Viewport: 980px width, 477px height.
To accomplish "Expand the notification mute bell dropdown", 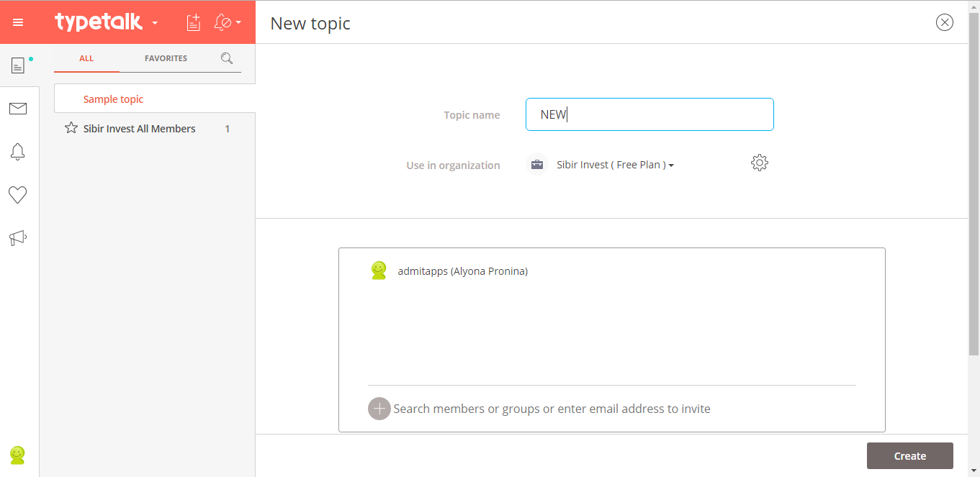I will pos(228,22).
